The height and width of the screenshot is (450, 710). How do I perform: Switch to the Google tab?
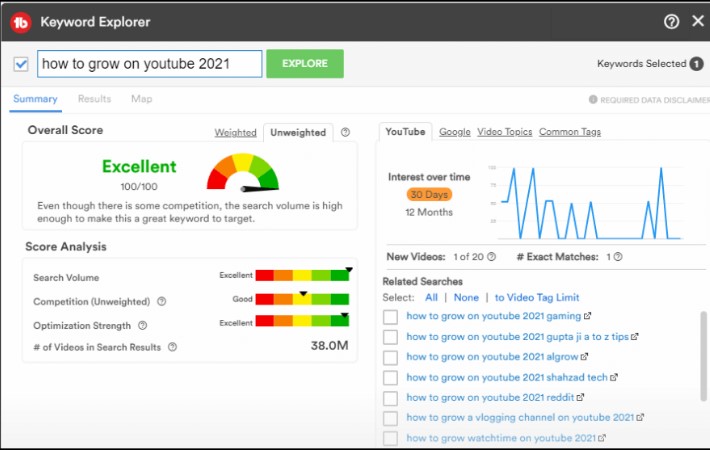pyautogui.click(x=455, y=132)
